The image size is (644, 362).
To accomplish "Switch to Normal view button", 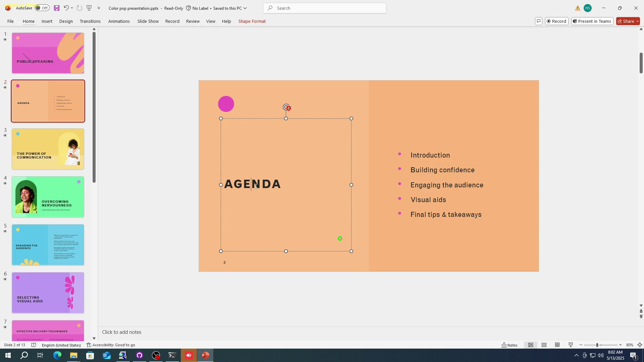I will pos(531,345).
